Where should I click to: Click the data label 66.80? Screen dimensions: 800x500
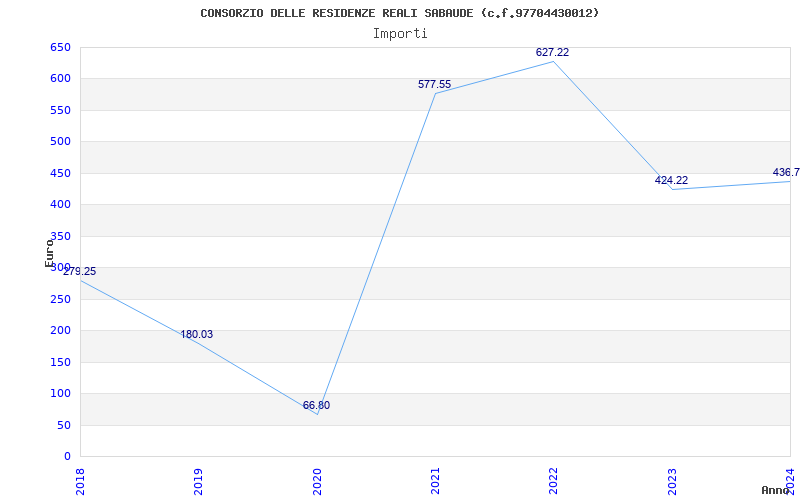pyautogui.click(x=316, y=406)
